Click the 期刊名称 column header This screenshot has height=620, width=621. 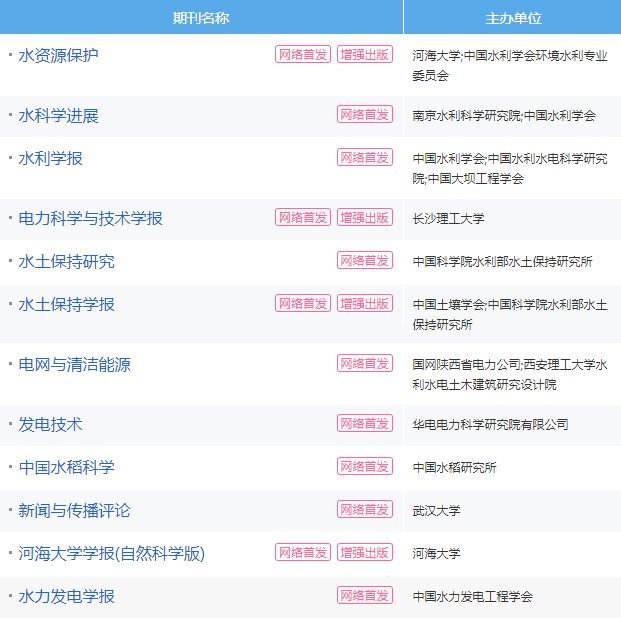pos(201,17)
